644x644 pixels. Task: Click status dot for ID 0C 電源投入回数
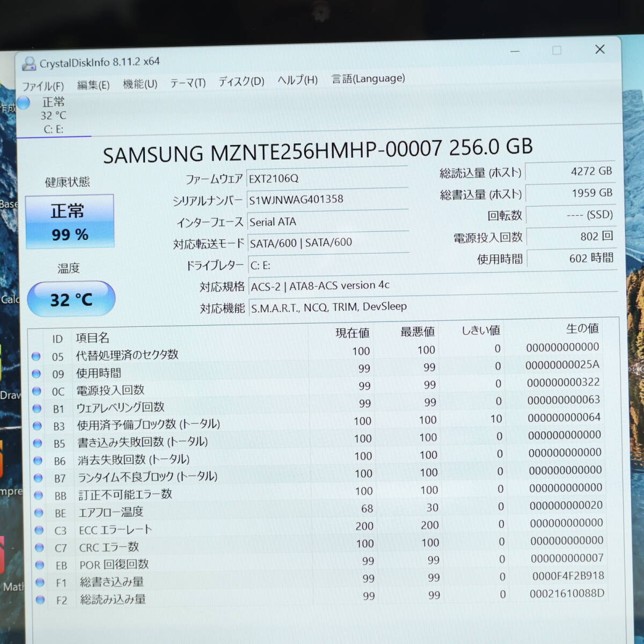(x=36, y=391)
